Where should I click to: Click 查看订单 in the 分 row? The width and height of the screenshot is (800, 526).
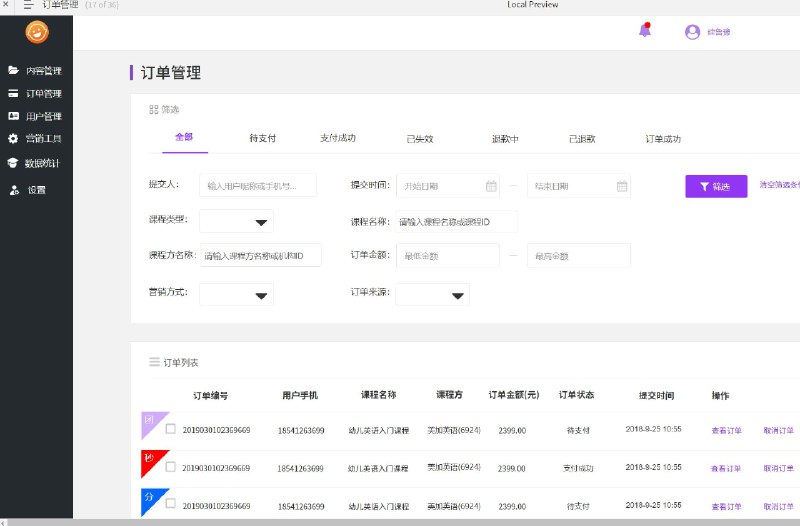click(727, 507)
